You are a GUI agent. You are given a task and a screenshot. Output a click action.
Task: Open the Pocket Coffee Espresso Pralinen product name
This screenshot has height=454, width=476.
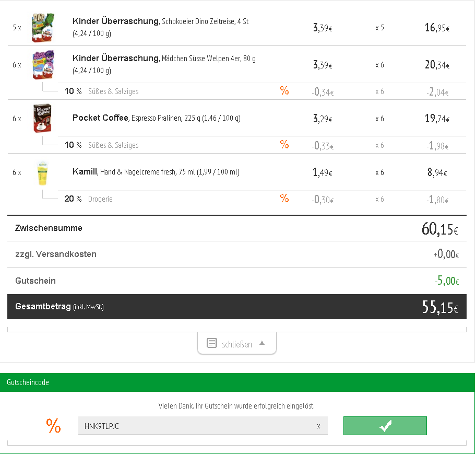coord(157,118)
